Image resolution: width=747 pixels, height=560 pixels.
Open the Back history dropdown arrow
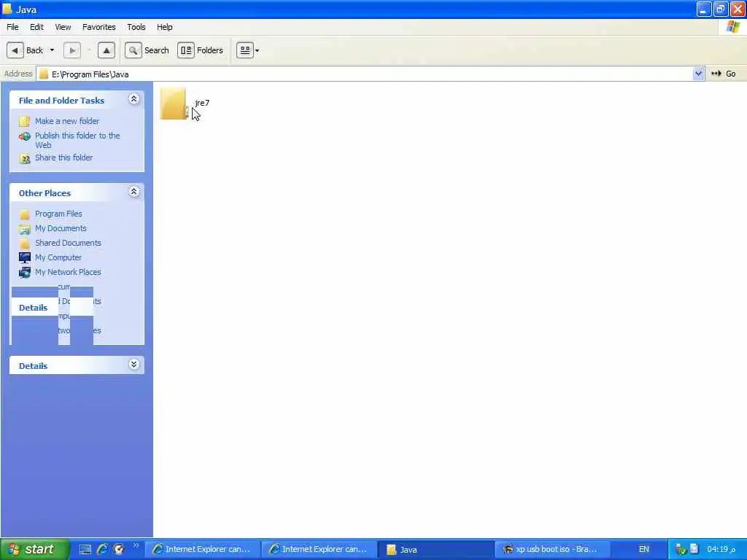click(52, 50)
